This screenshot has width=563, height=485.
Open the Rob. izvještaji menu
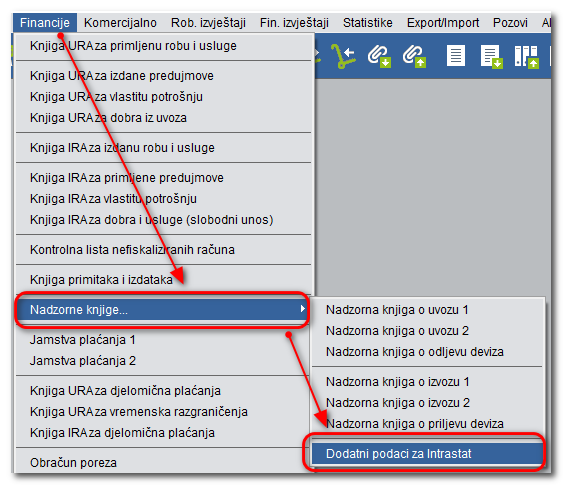(208, 23)
